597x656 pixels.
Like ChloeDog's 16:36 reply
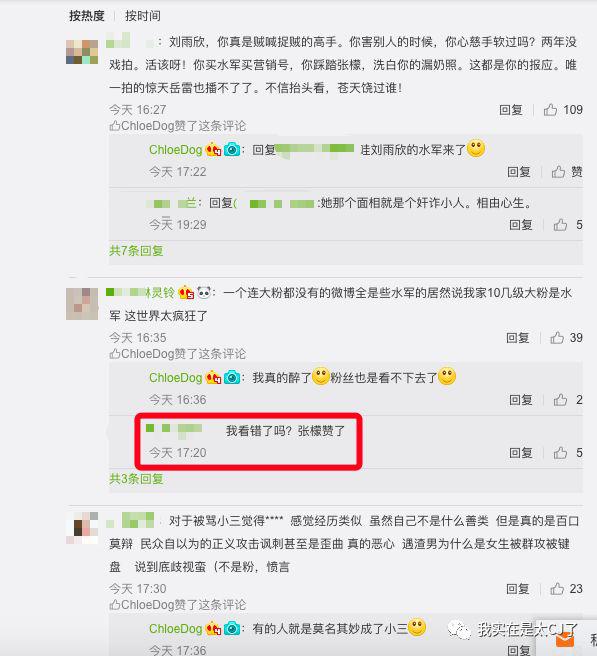coord(560,400)
